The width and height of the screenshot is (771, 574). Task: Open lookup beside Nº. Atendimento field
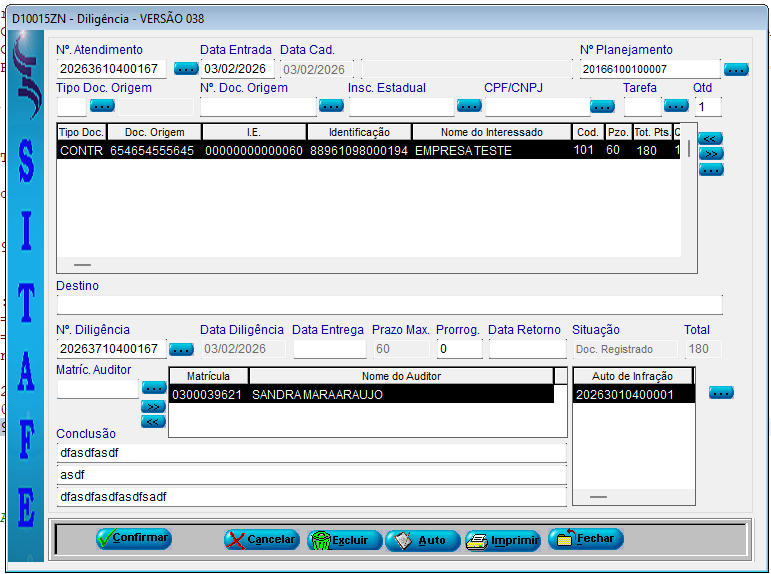point(186,69)
